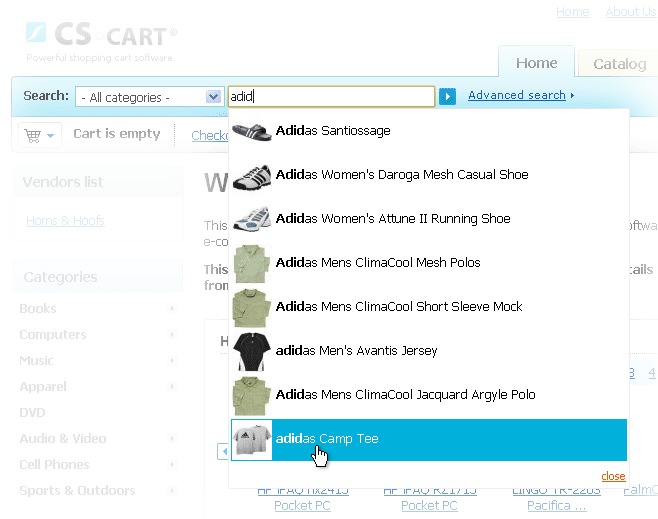Expand the Sports & Outdoors submenu arrow

(172, 490)
